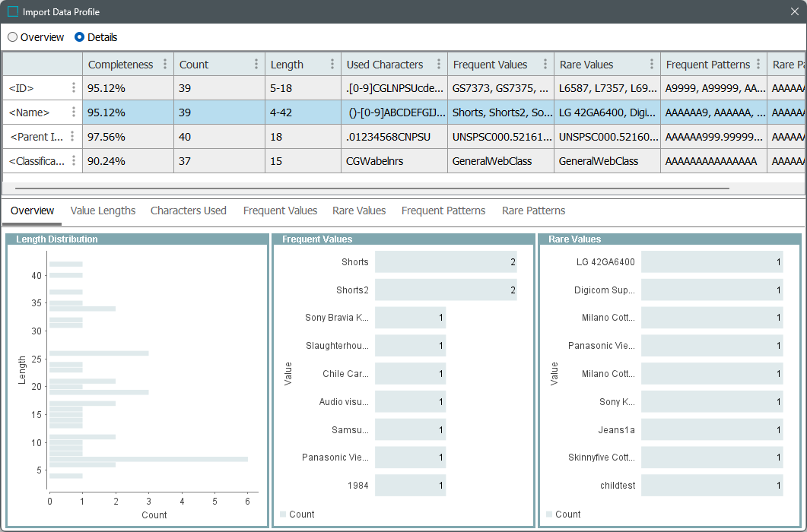This screenshot has width=807, height=532.
Task: Click the Sony Bravia K... bar
Action: [410, 318]
